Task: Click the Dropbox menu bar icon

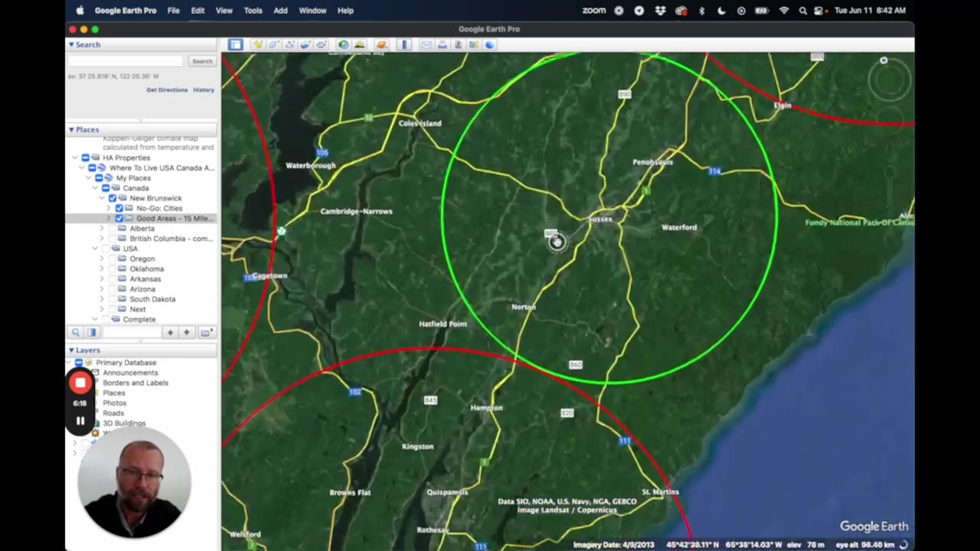Action: [660, 11]
